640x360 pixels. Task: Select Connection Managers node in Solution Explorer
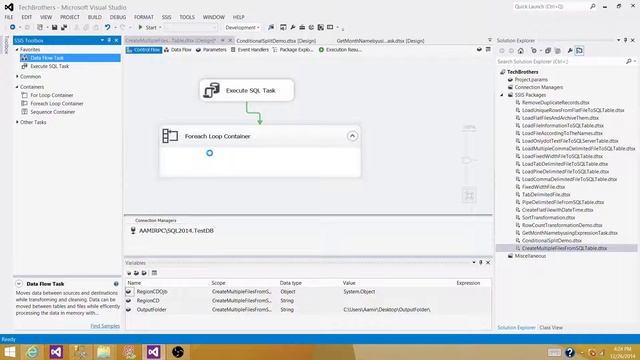click(538, 87)
